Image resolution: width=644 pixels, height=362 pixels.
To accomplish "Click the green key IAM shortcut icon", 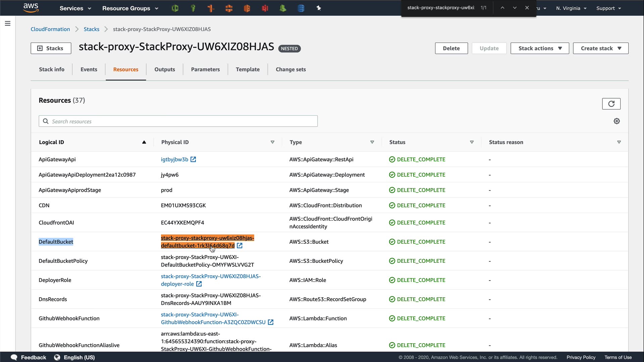I will 193,8.
